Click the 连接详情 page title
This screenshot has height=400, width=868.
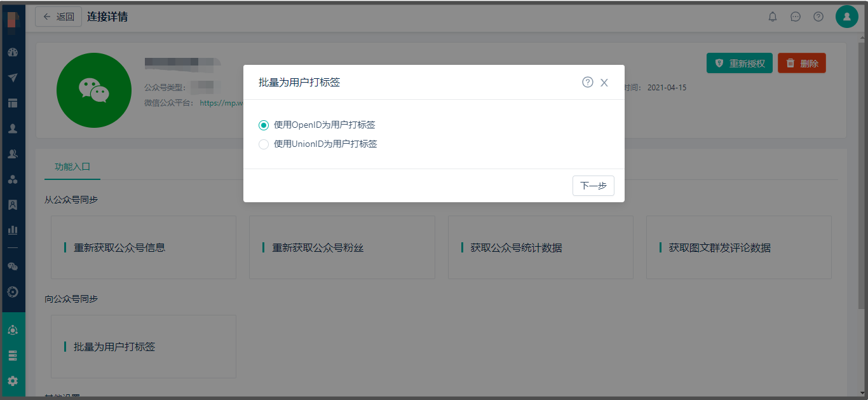107,17
